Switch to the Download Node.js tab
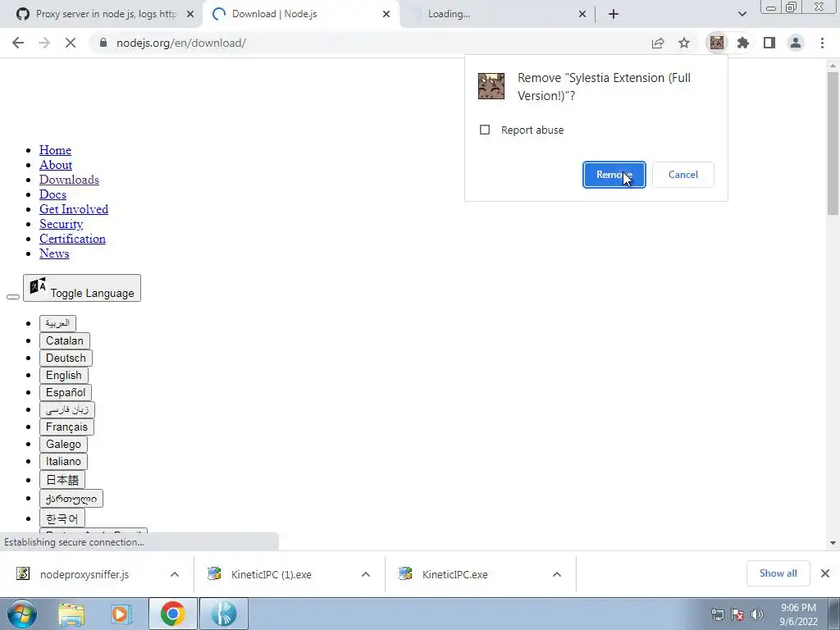This screenshot has width=840, height=630. click(301, 14)
